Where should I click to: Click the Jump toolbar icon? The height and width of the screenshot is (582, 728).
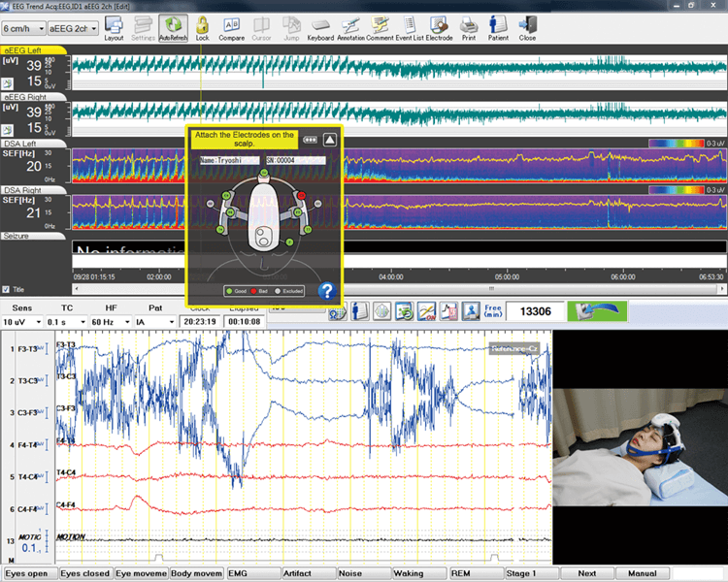[x=291, y=28]
